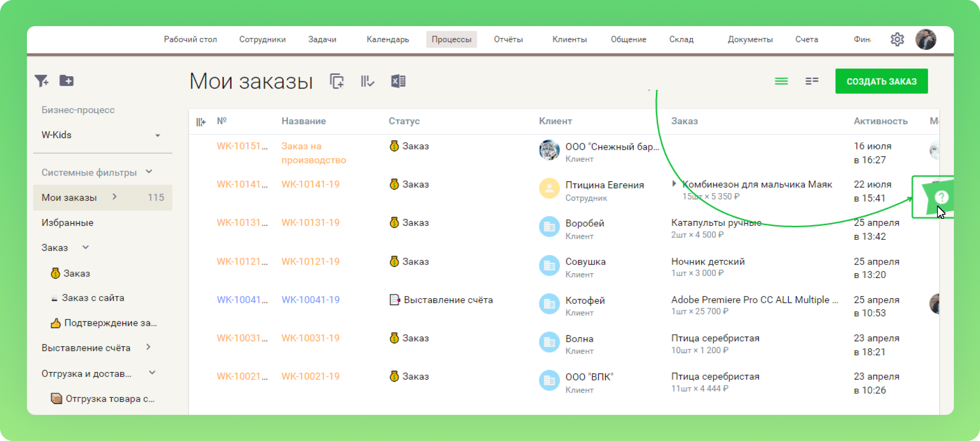980x441 pixels.
Task: Expand the Комбинезон для мальчика Маяк order triangle
Action: 674,184
